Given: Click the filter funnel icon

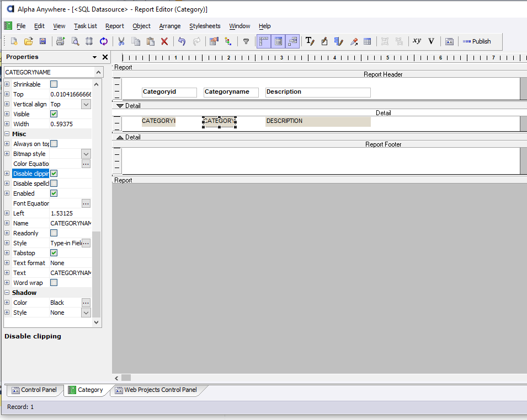Looking at the screenshot, I should (x=246, y=41).
